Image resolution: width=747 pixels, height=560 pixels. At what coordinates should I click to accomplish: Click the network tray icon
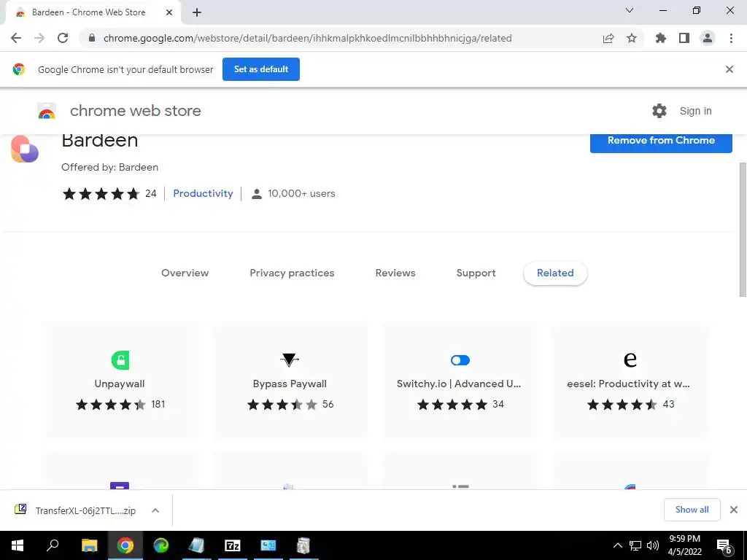tap(635, 545)
